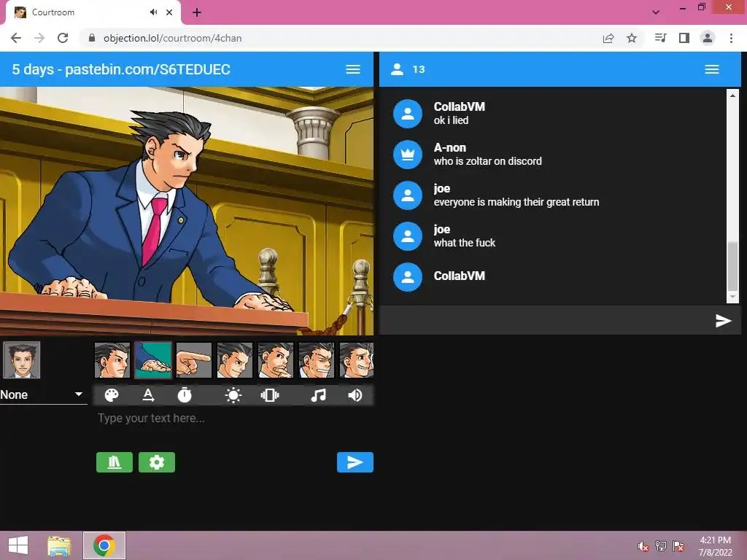This screenshot has width=747, height=560.
Task: Open courtroom settings green gear button
Action: click(157, 462)
